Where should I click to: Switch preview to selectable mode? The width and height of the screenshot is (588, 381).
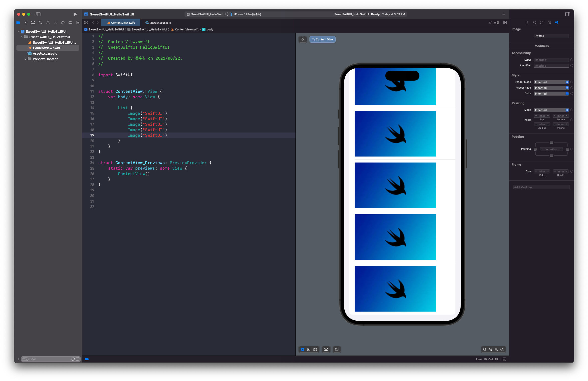tap(309, 349)
